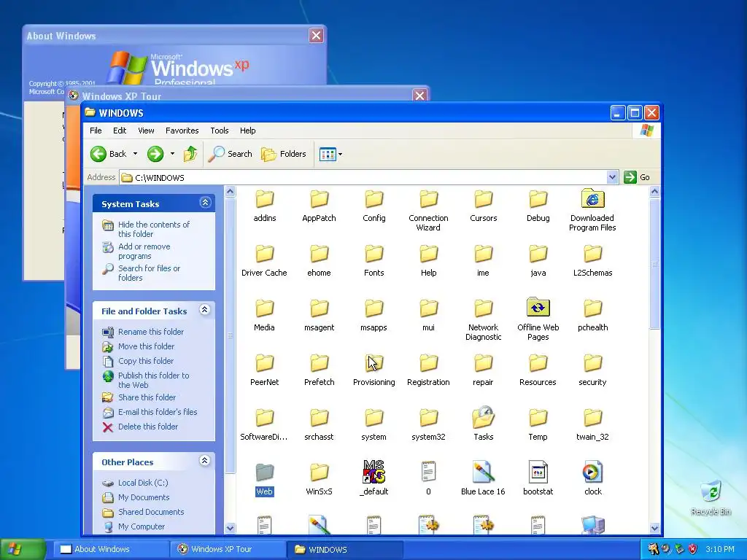Open My Computer in Other Places
The height and width of the screenshot is (560, 747).
(141, 526)
